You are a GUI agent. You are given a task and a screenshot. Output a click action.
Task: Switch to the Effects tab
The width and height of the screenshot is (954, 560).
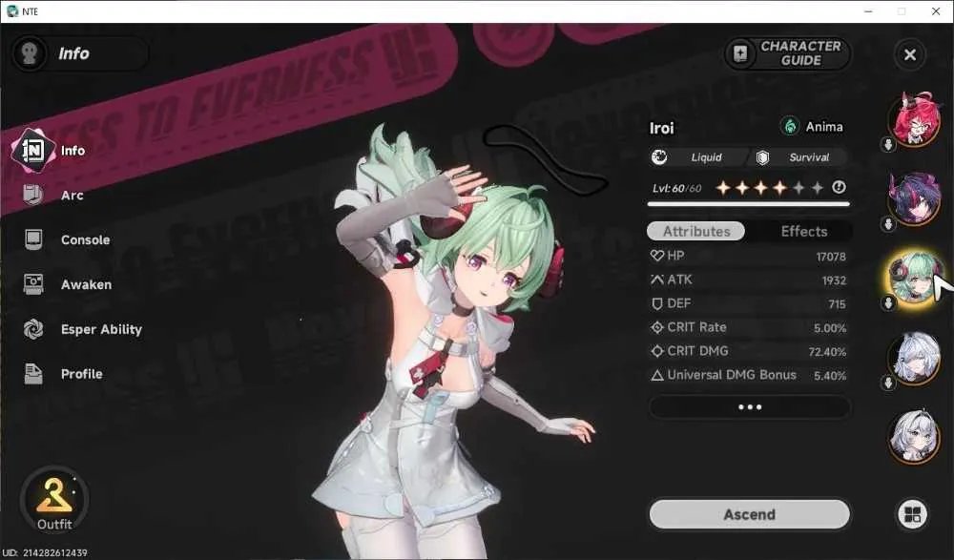pyautogui.click(x=803, y=231)
